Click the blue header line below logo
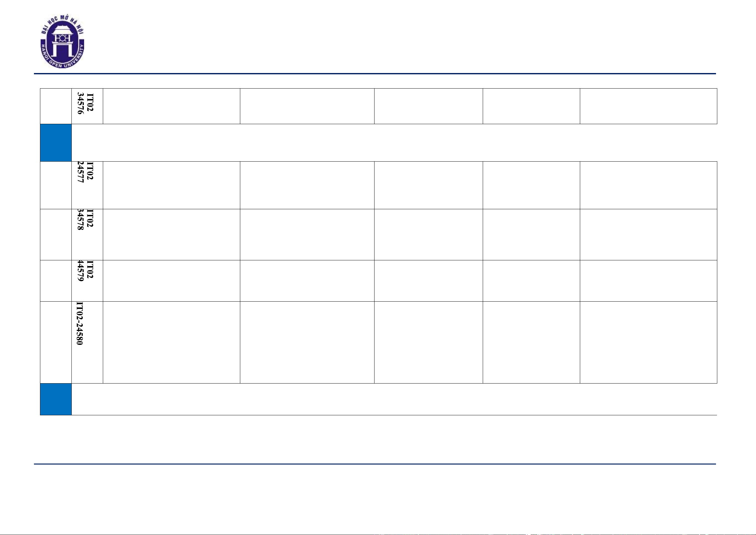Image resolution: width=756 pixels, height=535 pixels. coord(375,74)
